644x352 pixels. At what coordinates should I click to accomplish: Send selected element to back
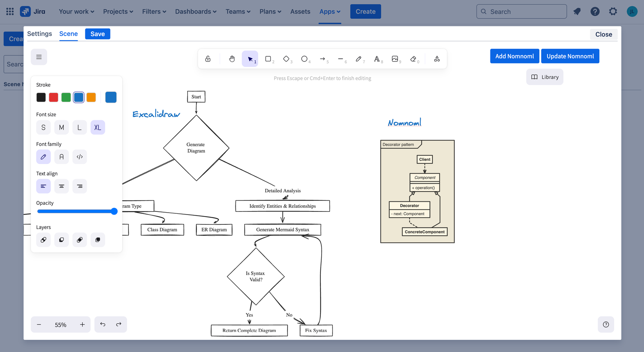[x=43, y=240]
